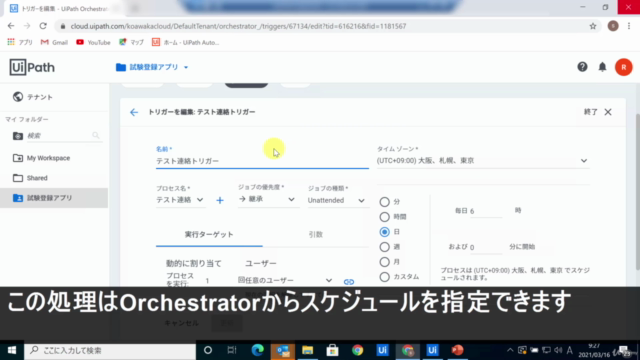
Task: Click Cortana circle on taskbar
Action: (208, 350)
